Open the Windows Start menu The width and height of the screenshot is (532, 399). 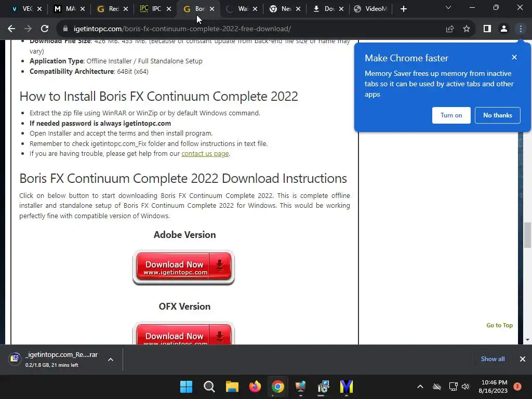tap(186, 387)
